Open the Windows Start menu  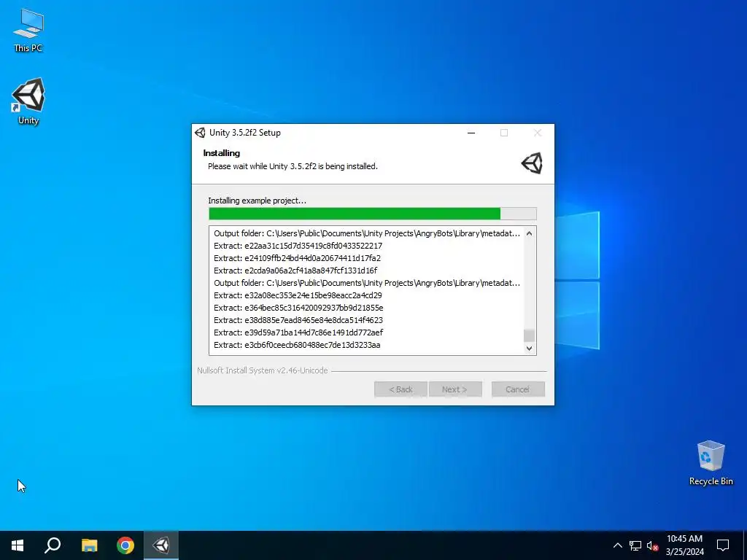point(18,545)
